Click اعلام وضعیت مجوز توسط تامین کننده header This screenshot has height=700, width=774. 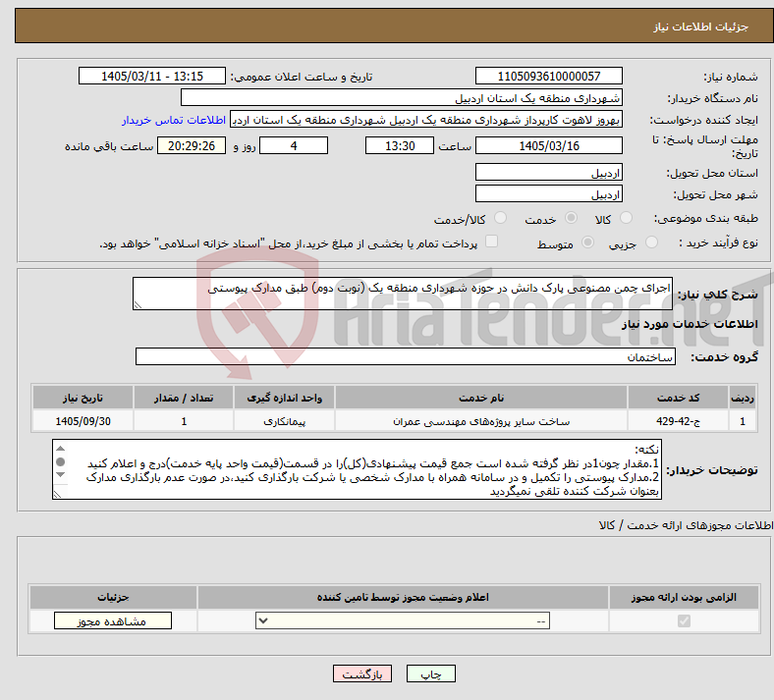pyautogui.click(x=403, y=597)
